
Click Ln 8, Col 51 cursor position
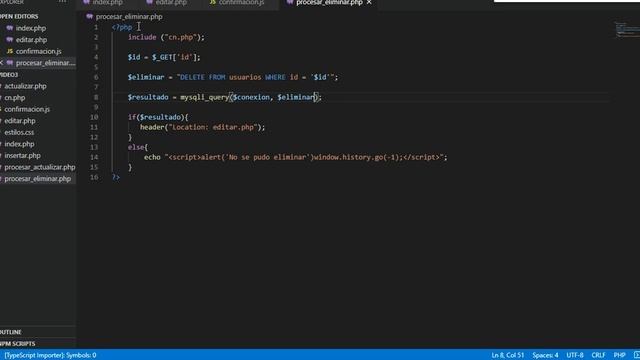[507, 355]
